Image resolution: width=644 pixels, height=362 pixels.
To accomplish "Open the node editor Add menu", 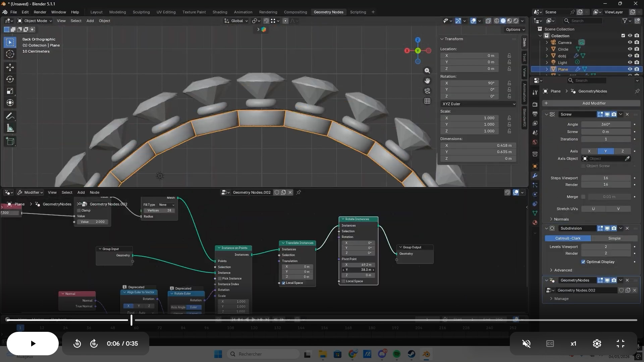I will (x=81, y=192).
